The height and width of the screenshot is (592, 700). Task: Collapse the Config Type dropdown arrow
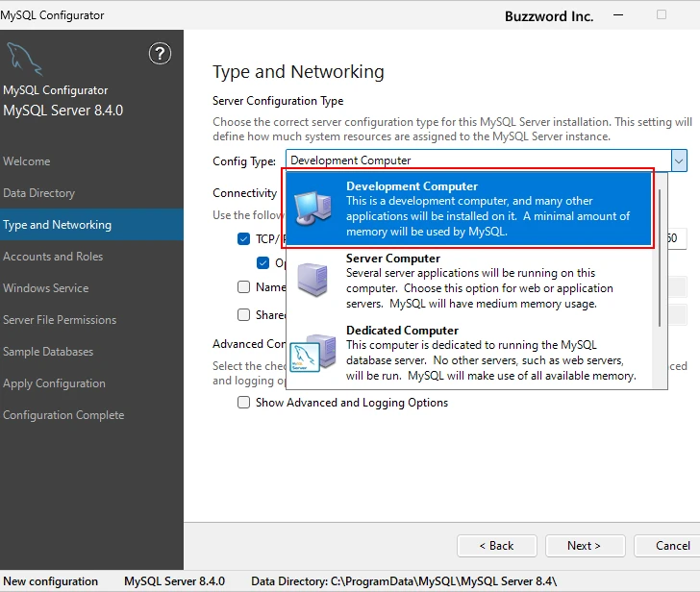[679, 160]
